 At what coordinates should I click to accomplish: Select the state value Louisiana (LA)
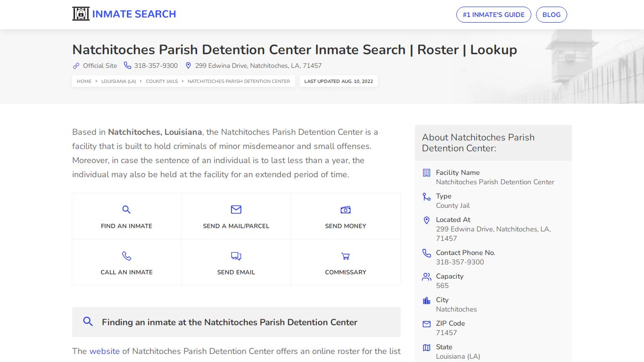click(x=458, y=356)
